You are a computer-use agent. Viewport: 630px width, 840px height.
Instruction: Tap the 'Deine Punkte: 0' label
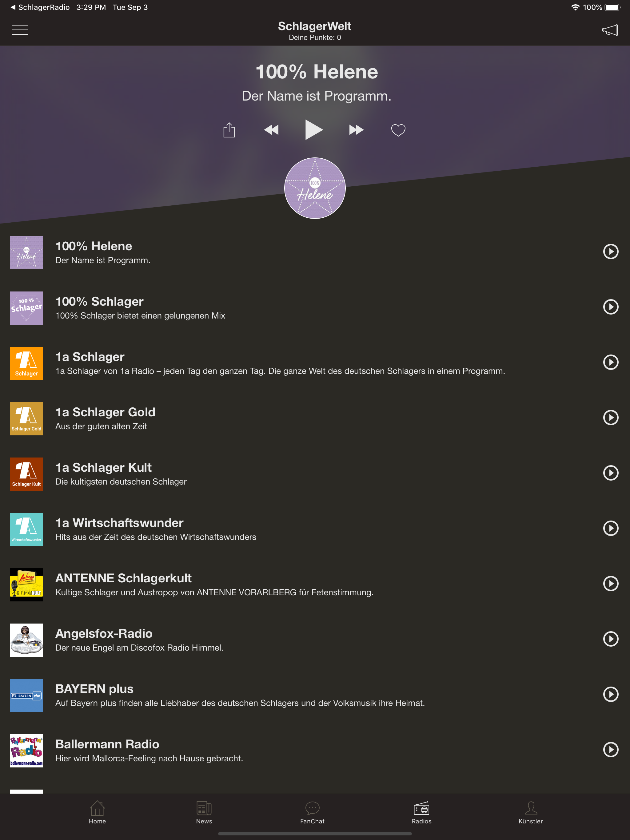pyautogui.click(x=315, y=38)
